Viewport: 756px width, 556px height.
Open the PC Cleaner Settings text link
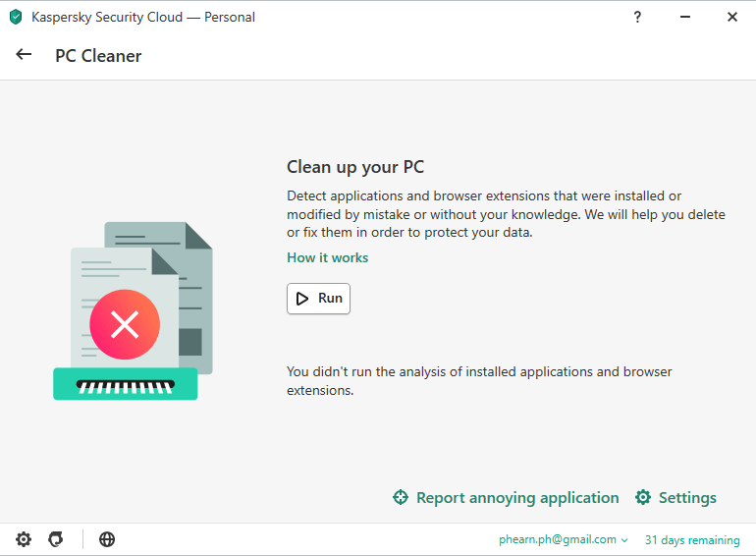tap(687, 498)
